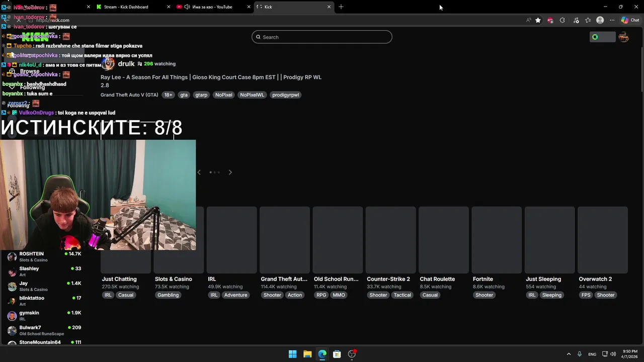Viewport: 644px width, 362px height.
Task: Click the Kick search field
Action: [322, 37]
